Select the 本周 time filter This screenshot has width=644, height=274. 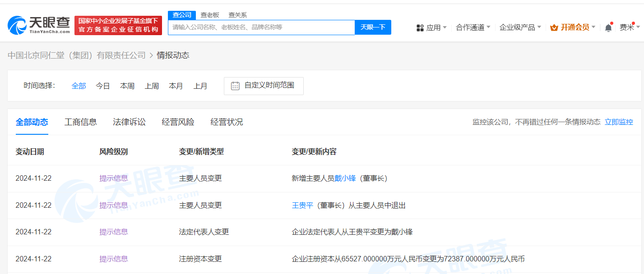point(127,86)
